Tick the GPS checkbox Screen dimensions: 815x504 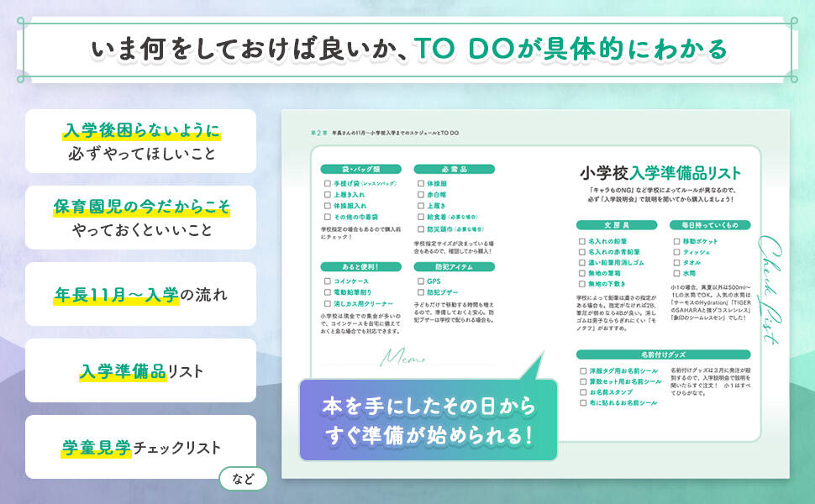(420, 281)
